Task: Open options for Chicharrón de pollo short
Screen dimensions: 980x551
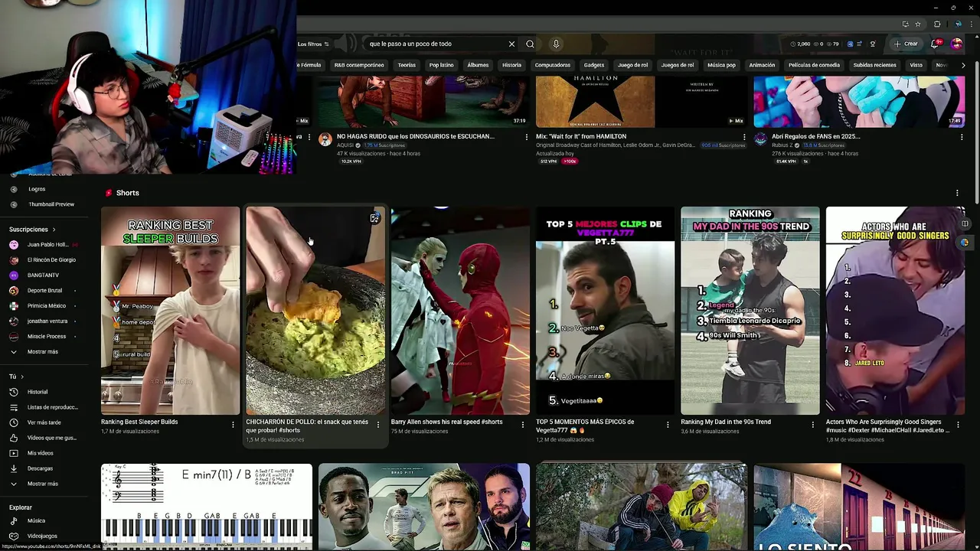Action: pyautogui.click(x=377, y=424)
